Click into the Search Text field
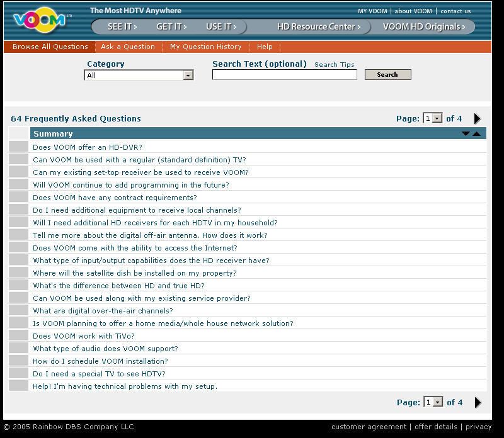 pyautogui.click(x=285, y=74)
